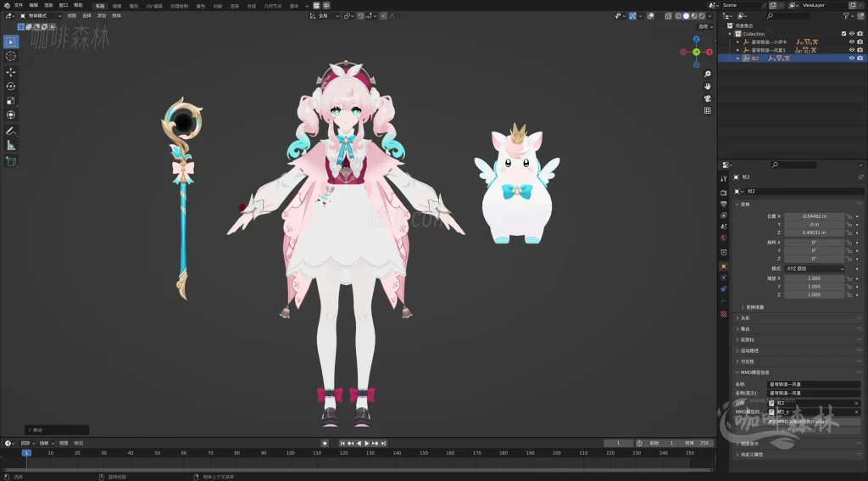Disable 杖2 in renders via camera icon
868x481 pixels.
[x=860, y=59]
